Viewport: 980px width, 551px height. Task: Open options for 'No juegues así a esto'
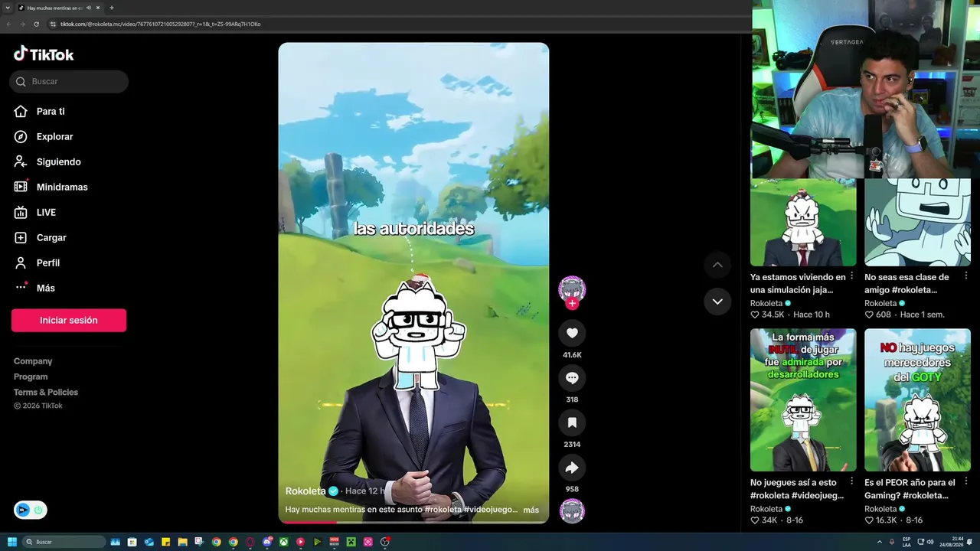[x=851, y=482]
